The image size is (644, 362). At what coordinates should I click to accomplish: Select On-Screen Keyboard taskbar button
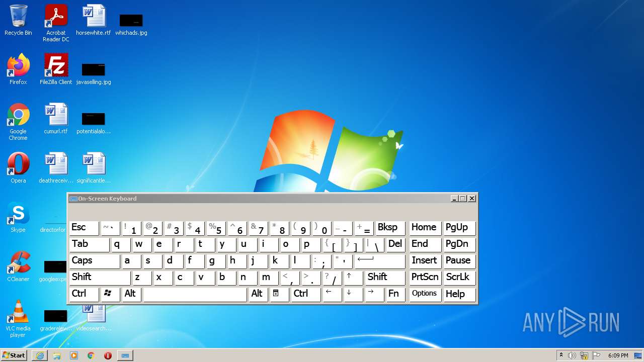pyautogui.click(x=125, y=355)
